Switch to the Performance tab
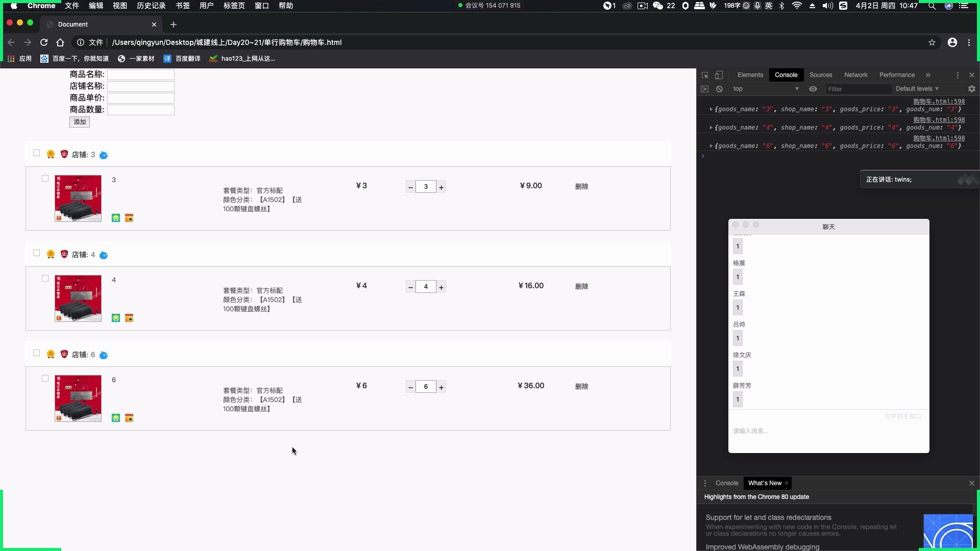Screen dimensions: 980x551 [x=897, y=75]
